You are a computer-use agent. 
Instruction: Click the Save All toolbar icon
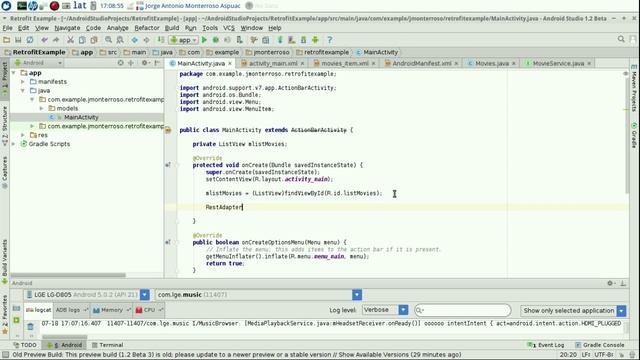[18, 40]
